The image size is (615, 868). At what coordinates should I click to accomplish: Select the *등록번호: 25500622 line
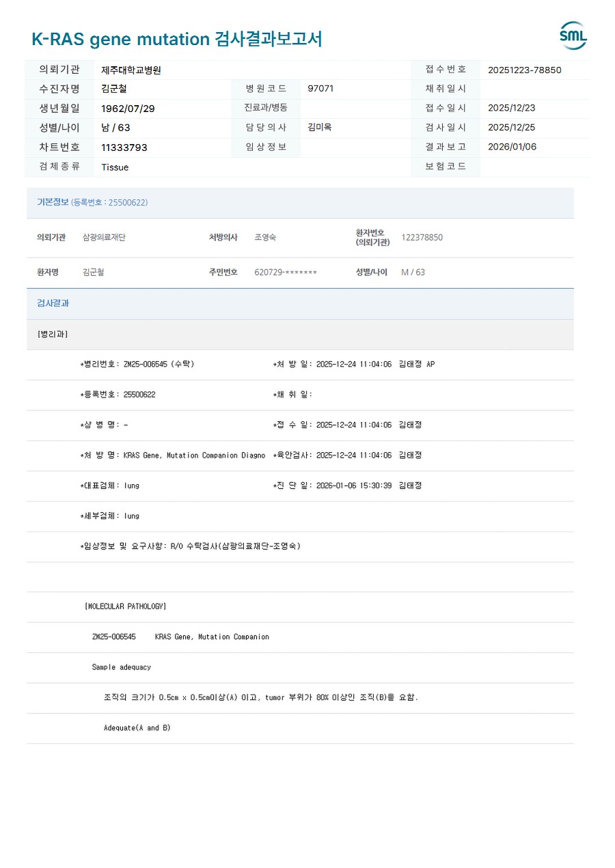click(x=118, y=395)
